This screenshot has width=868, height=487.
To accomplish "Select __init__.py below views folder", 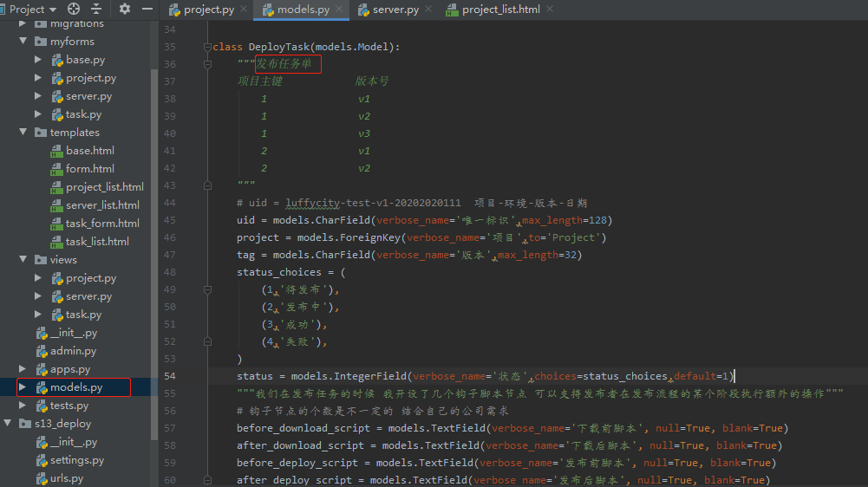I will click(x=74, y=333).
